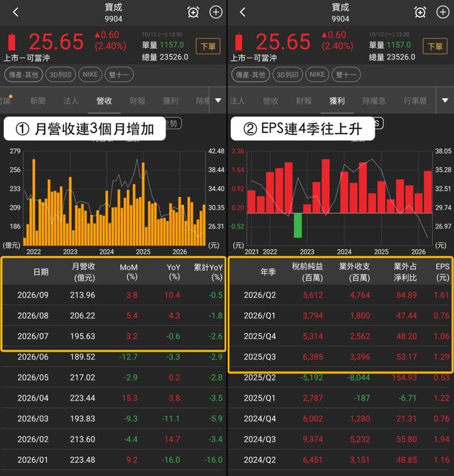The width and height of the screenshot is (454, 476).
Task: Click the 稅前純益 column header
Action: pos(307,272)
